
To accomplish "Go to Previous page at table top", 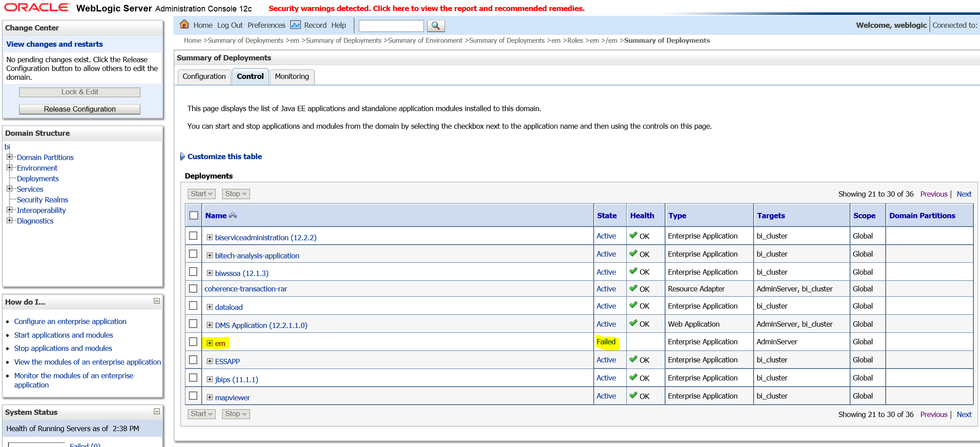I will (934, 194).
